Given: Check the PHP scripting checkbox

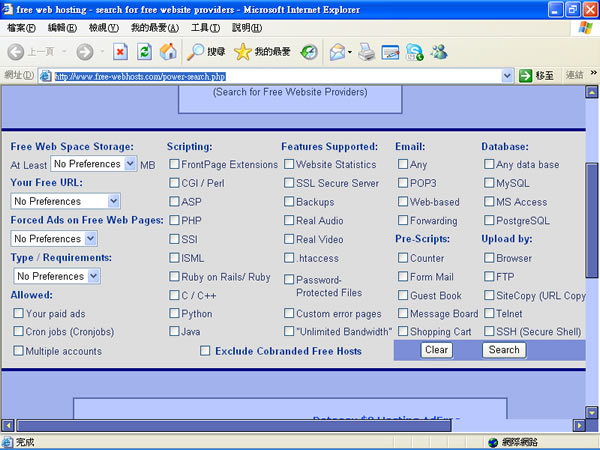Looking at the screenshot, I should (175, 221).
